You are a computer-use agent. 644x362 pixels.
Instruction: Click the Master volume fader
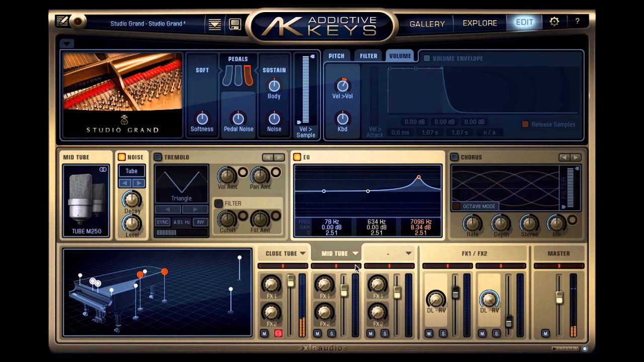tap(559, 297)
